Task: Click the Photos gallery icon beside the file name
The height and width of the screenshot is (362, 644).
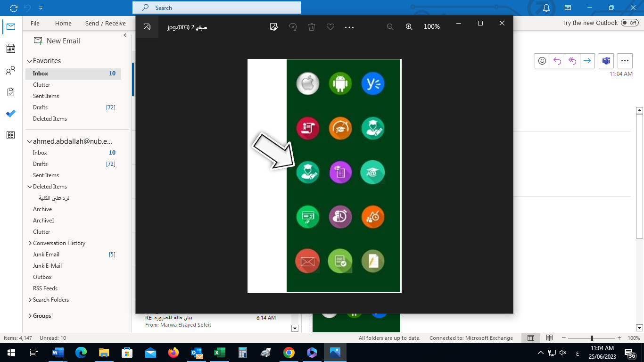Action: tap(147, 27)
